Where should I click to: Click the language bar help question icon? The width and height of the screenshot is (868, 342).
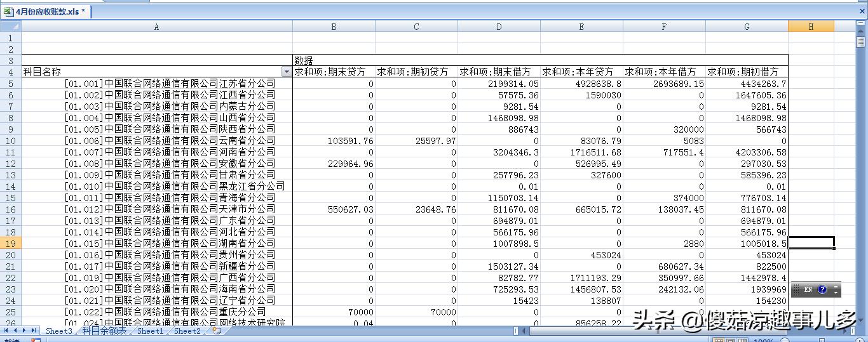pyautogui.click(x=822, y=289)
